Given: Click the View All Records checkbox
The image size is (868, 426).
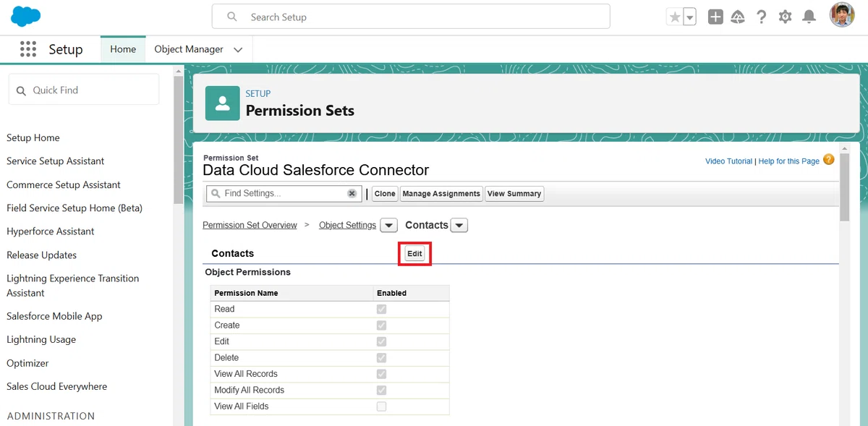Looking at the screenshot, I should coord(381,374).
